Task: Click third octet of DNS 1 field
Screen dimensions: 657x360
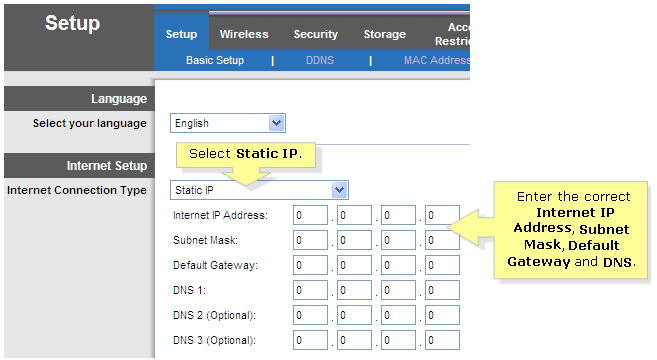Action: (x=398, y=290)
